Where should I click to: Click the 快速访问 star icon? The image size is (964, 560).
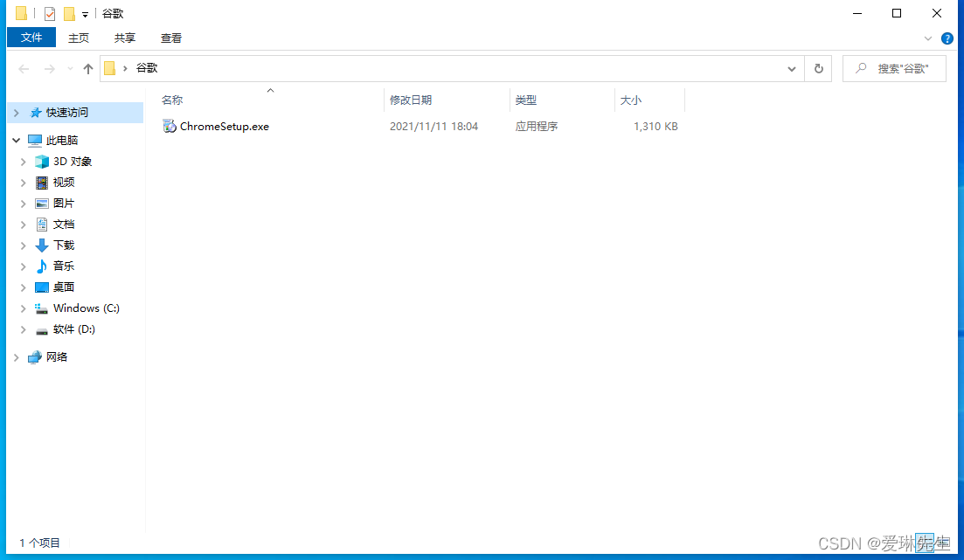point(36,113)
